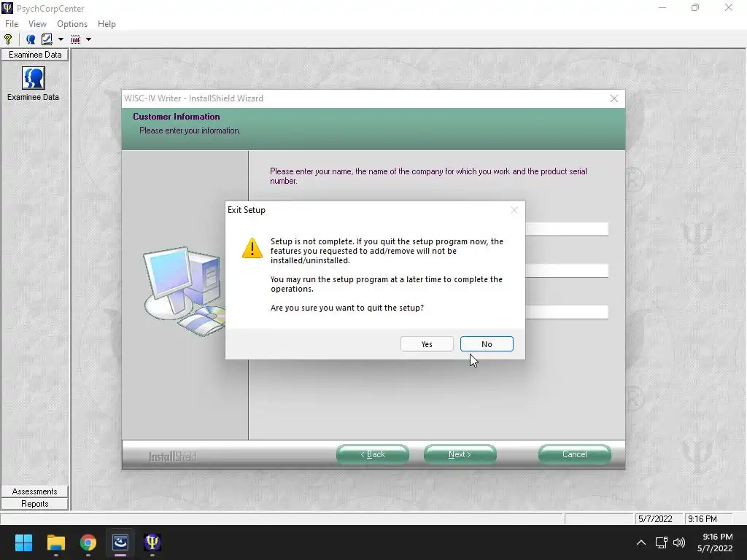Click the InstallShield logo text
Image resolution: width=747 pixels, height=560 pixels.
[172, 456]
